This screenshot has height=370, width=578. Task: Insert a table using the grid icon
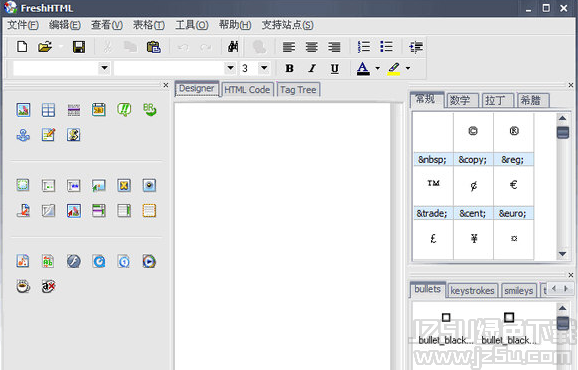[x=48, y=110]
